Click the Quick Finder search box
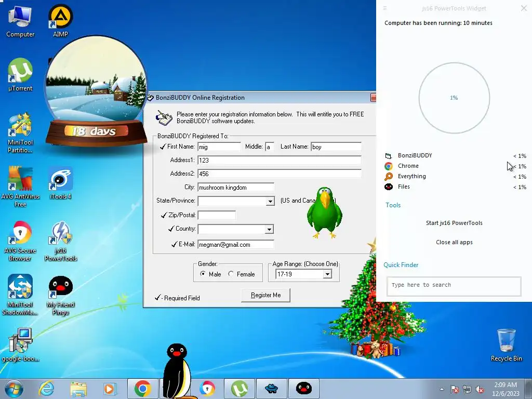Viewport: 532px width, 399px height. (454, 286)
